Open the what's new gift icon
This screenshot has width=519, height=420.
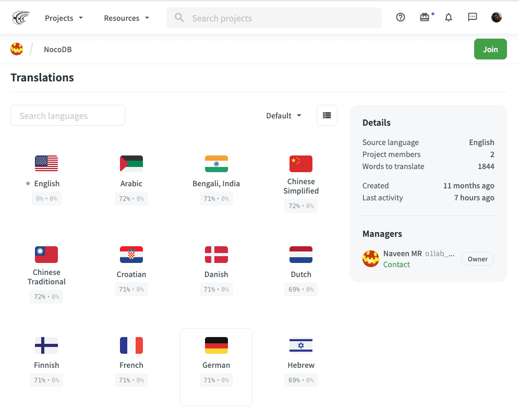pyautogui.click(x=424, y=17)
